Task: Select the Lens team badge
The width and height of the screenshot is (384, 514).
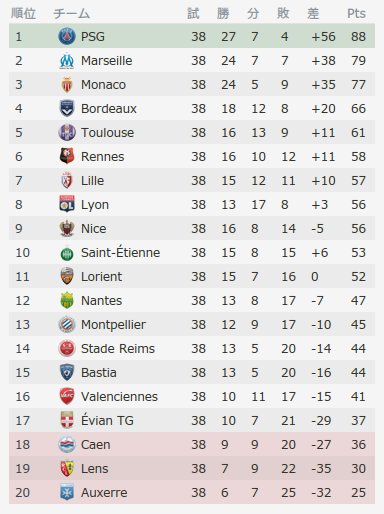Action: pyautogui.click(x=67, y=468)
